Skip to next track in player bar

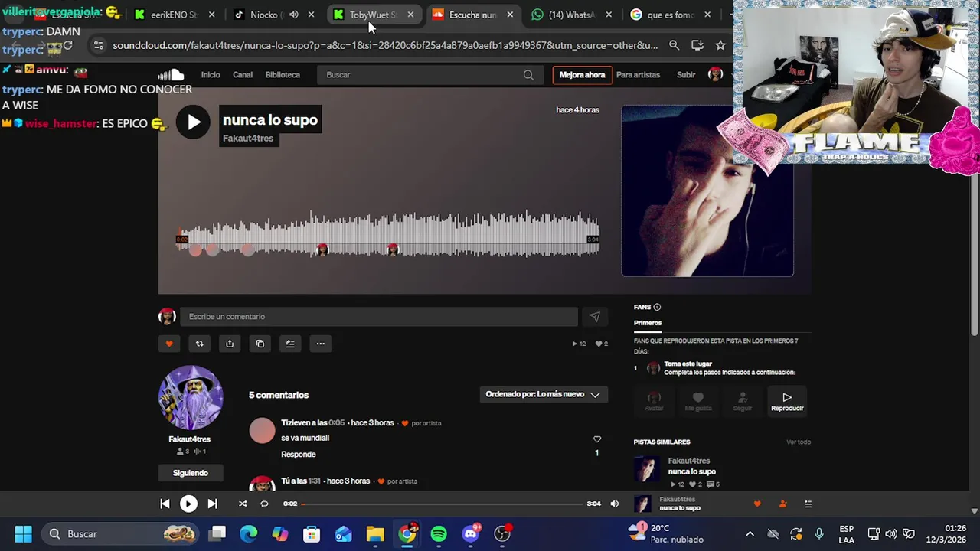212,504
